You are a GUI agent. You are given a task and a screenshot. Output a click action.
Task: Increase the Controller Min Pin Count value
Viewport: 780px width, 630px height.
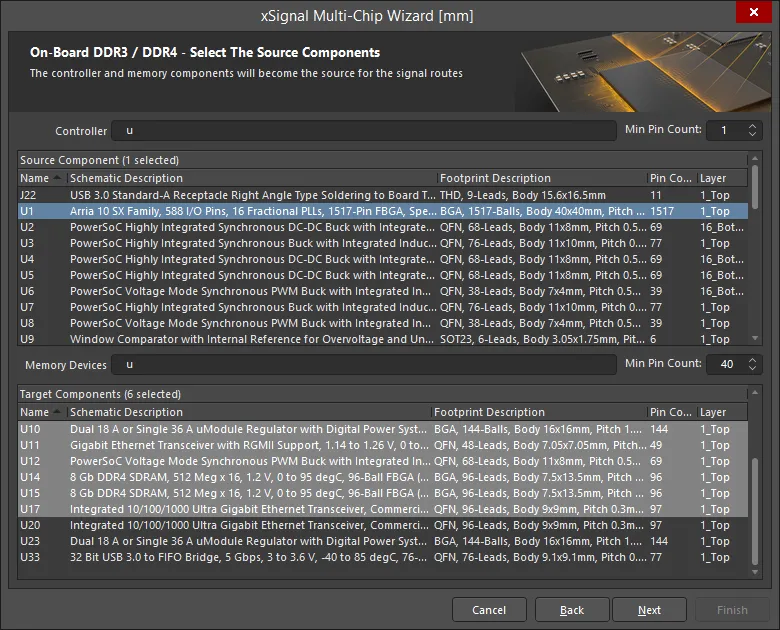752,126
